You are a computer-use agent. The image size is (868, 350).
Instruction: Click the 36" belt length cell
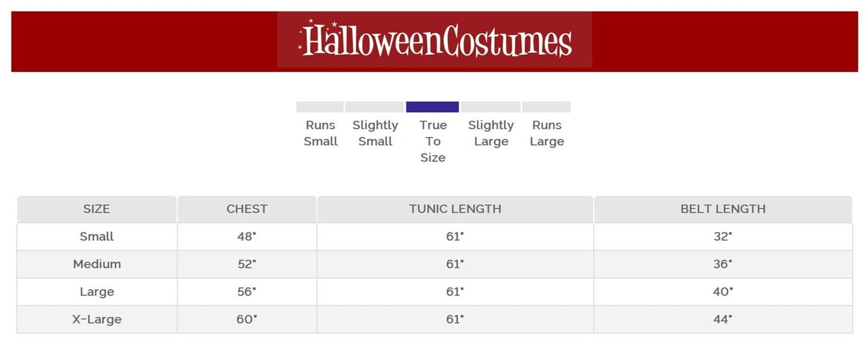click(x=723, y=264)
